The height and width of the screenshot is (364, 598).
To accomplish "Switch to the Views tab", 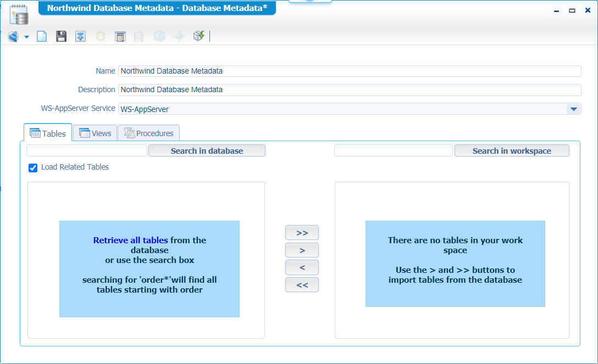I will pos(95,133).
